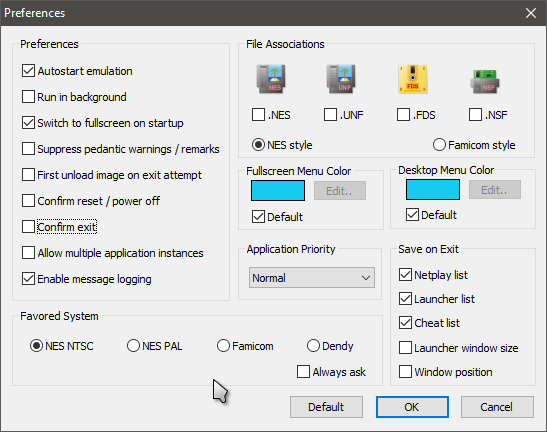The image size is (547, 432).
Task: Click the yellow FDS disk icon
Action: (413, 79)
